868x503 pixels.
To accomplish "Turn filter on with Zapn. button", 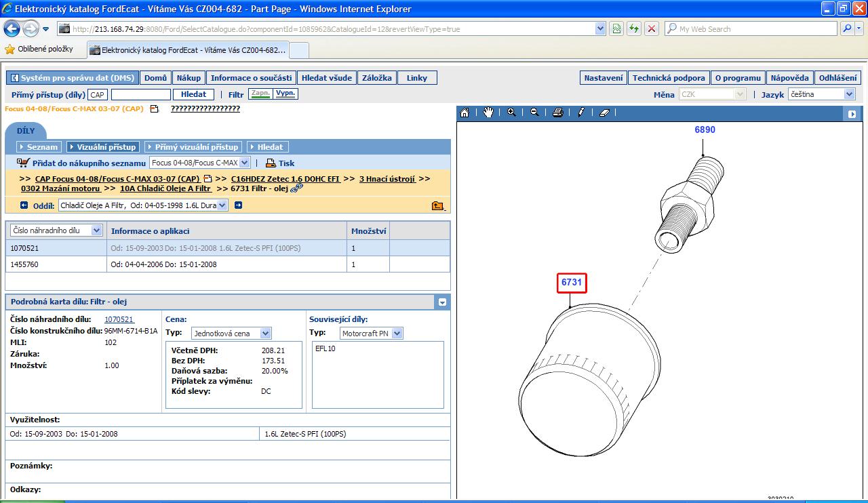I will (260, 94).
